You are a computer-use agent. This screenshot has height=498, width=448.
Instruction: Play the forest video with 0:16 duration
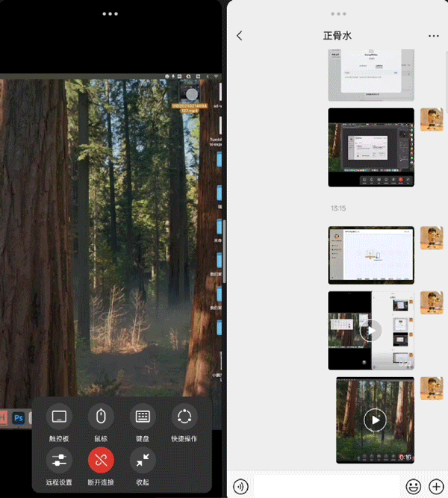click(375, 420)
